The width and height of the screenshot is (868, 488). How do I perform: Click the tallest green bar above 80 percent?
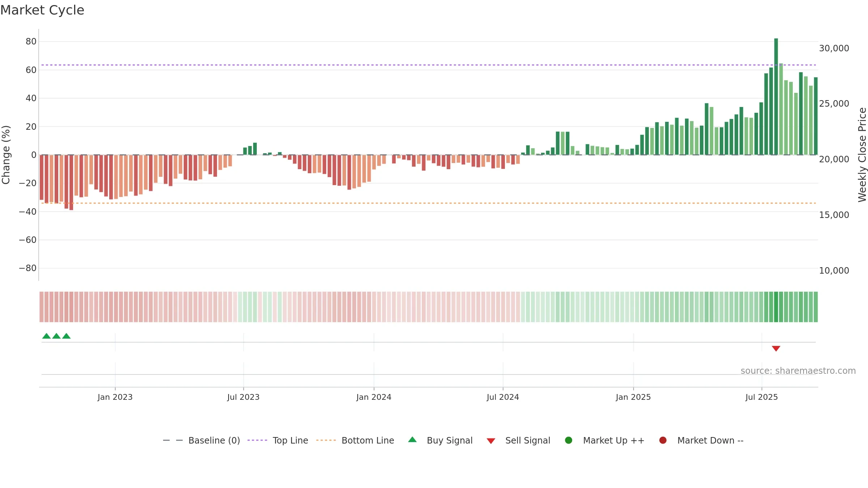tap(776, 97)
